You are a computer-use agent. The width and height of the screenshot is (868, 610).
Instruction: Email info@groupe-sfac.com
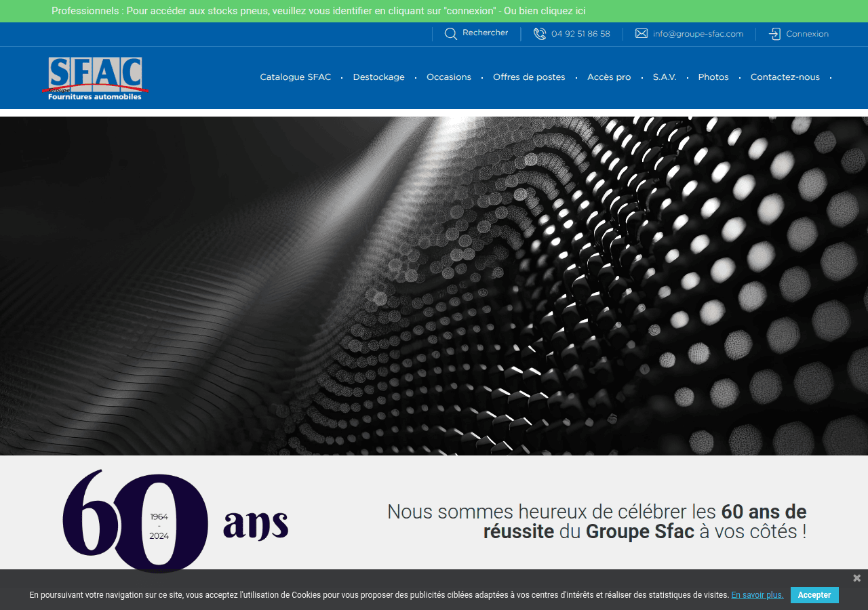point(698,34)
